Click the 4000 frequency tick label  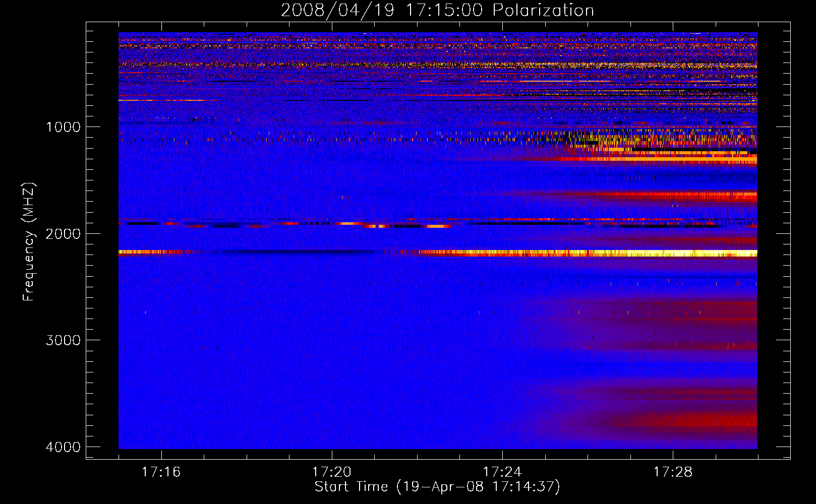[x=63, y=447]
